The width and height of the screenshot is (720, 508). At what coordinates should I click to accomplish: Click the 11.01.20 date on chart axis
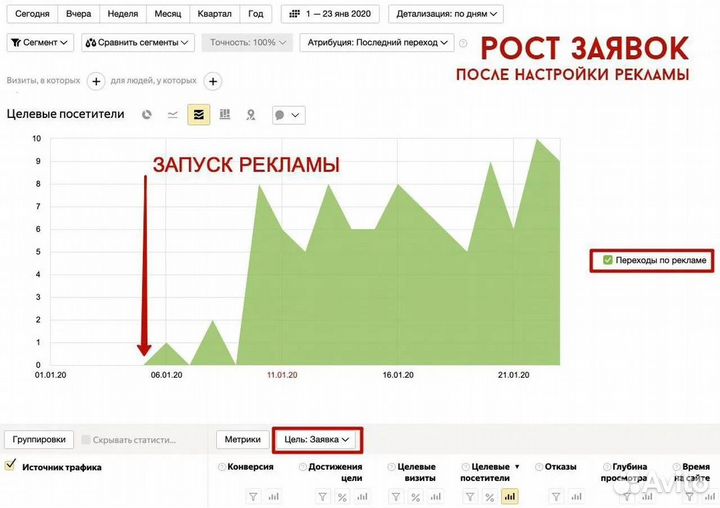tap(282, 375)
